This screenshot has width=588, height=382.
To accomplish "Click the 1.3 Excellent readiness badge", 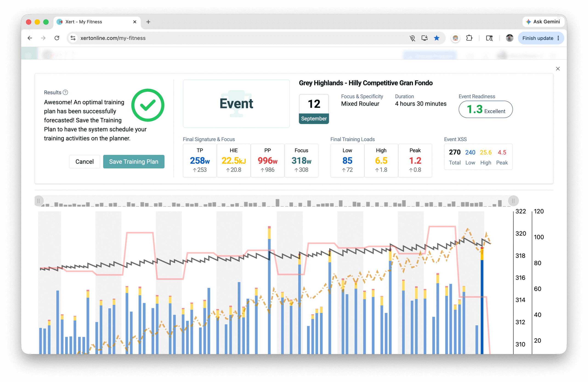I will (x=486, y=109).
